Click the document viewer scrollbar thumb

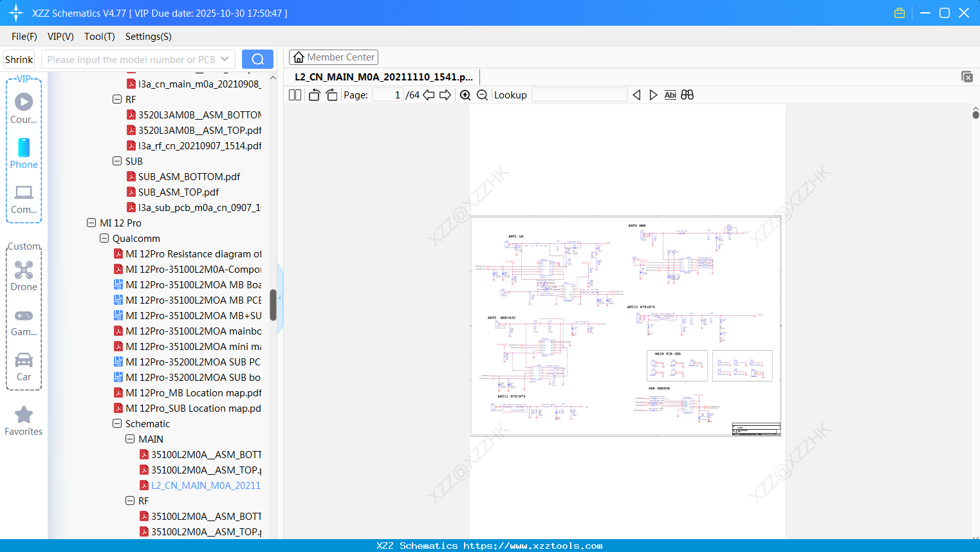(x=975, y=115)
